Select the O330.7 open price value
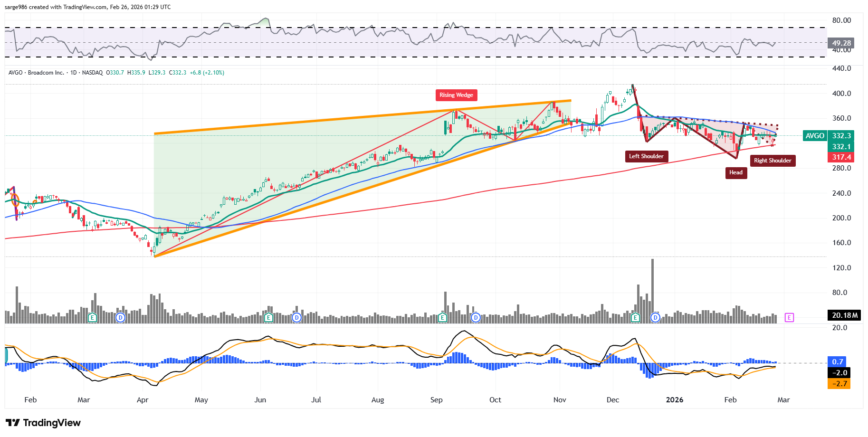The width and height of the screenshot is (868, 437). tap(115, 73)
